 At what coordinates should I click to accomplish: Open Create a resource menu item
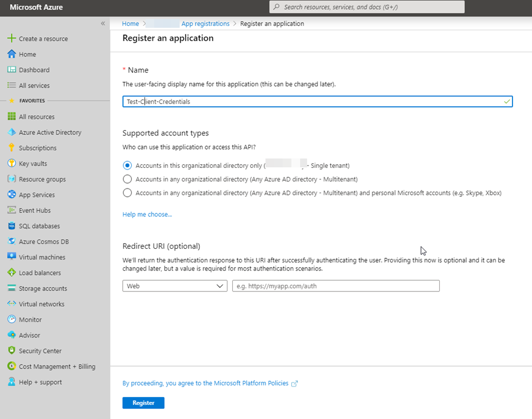tap(43, 38)
